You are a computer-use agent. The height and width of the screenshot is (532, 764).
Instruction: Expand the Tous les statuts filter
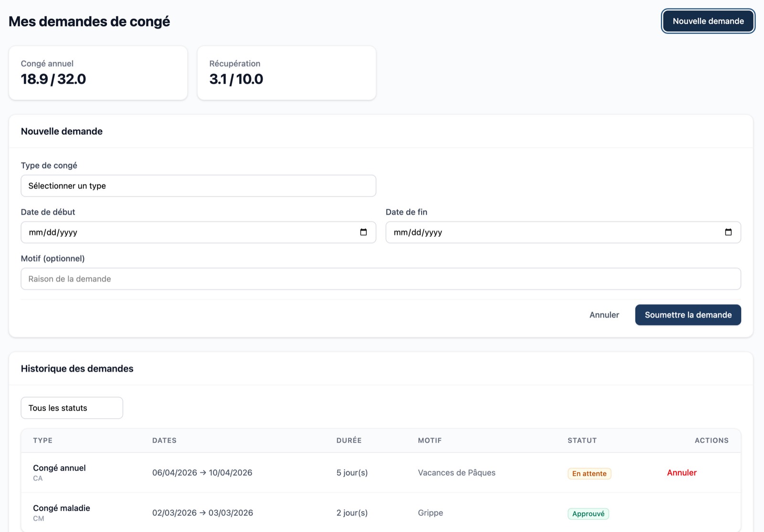pos(72,408)
